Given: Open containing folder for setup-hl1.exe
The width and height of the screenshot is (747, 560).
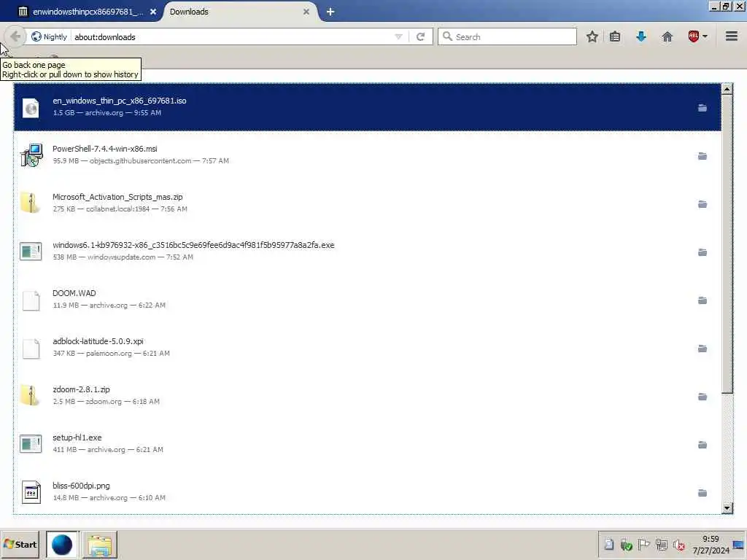Looking at the screenshot, I should pos(703,445).
